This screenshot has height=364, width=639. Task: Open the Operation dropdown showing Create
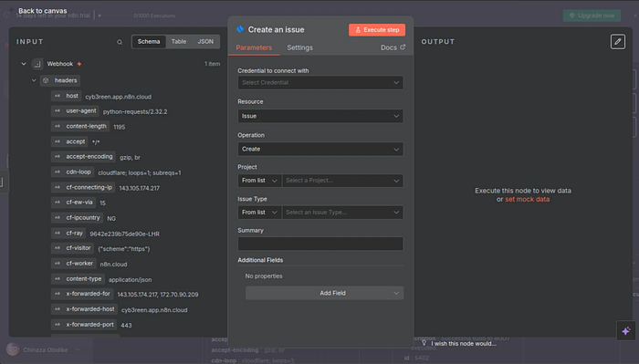(320, 149)
